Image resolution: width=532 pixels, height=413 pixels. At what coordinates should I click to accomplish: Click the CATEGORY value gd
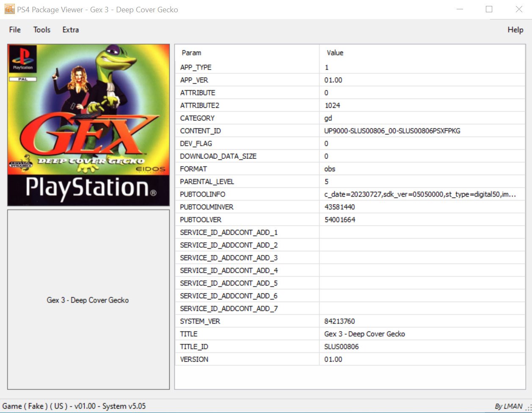[328, 118]
